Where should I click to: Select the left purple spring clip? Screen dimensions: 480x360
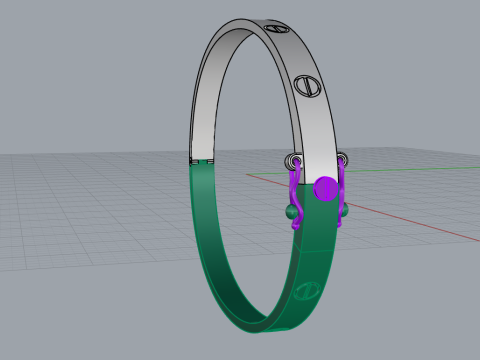296,196
